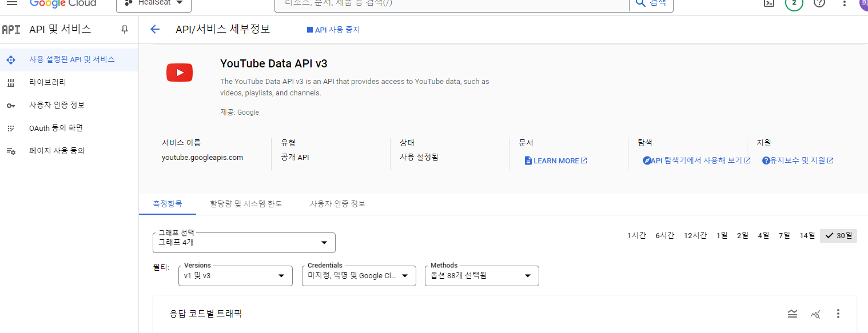Click the 사용 설정됨 status text
The height and width of the screenshot is (333, 868).
pyautogui.click(x=419, y=157)
